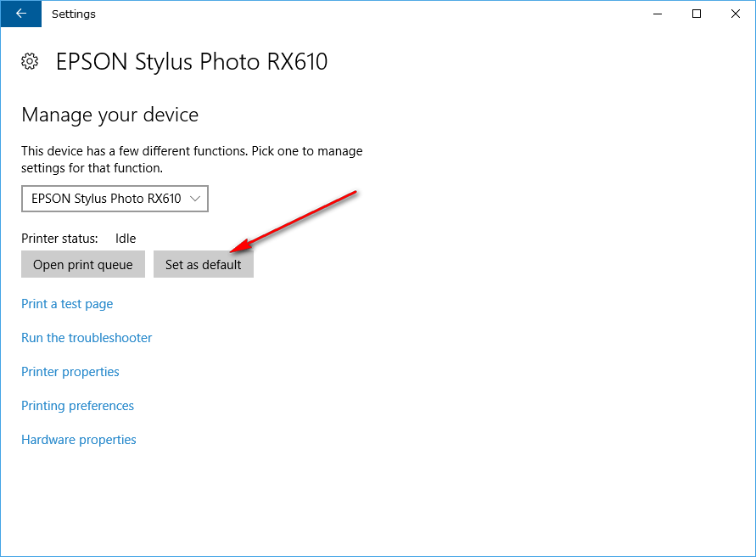Run the troubleshooter

coord(87,338)
